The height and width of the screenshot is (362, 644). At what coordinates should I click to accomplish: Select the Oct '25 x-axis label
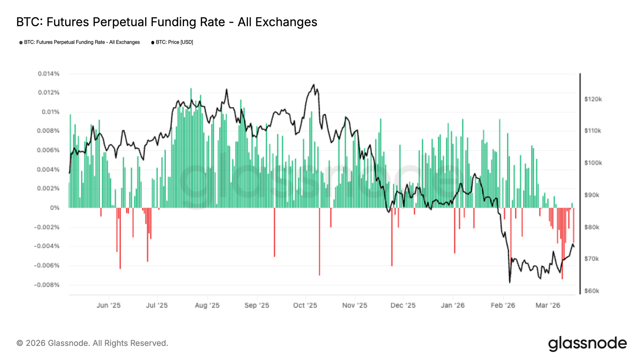305,305
